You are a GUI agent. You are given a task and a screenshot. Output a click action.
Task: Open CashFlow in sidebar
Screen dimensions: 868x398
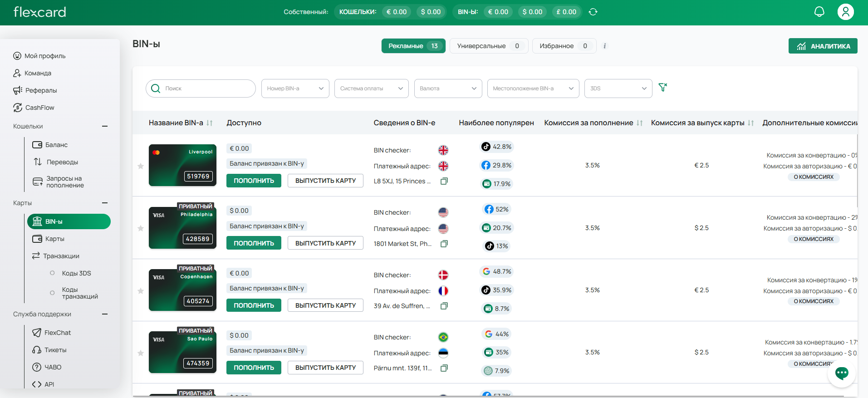coord(34,108)
